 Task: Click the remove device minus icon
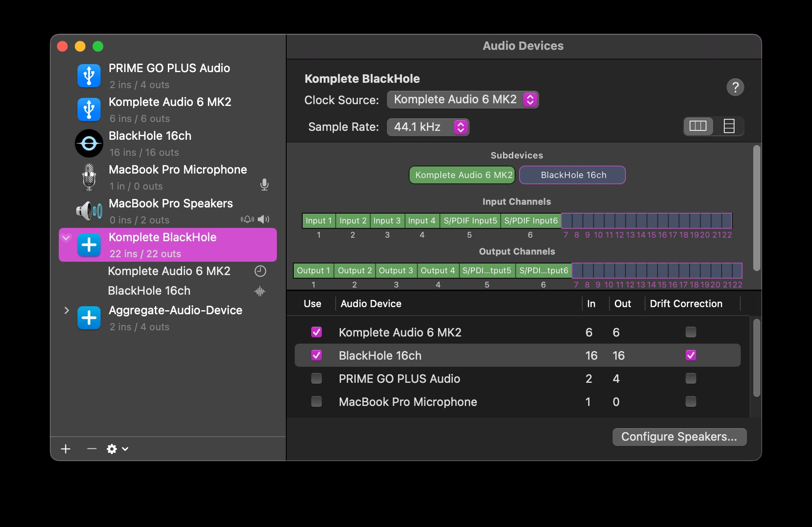pyautogui.click(x=92, y=449)
